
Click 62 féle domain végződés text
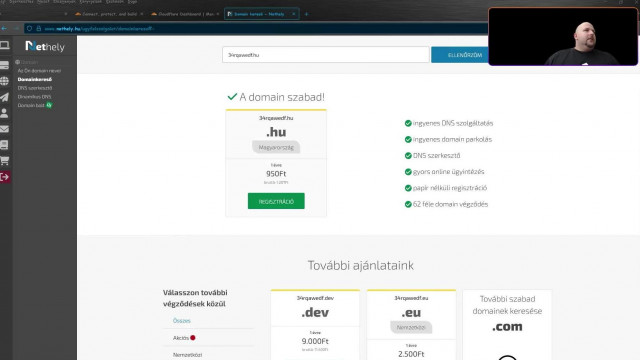click(x=450, y=204)
